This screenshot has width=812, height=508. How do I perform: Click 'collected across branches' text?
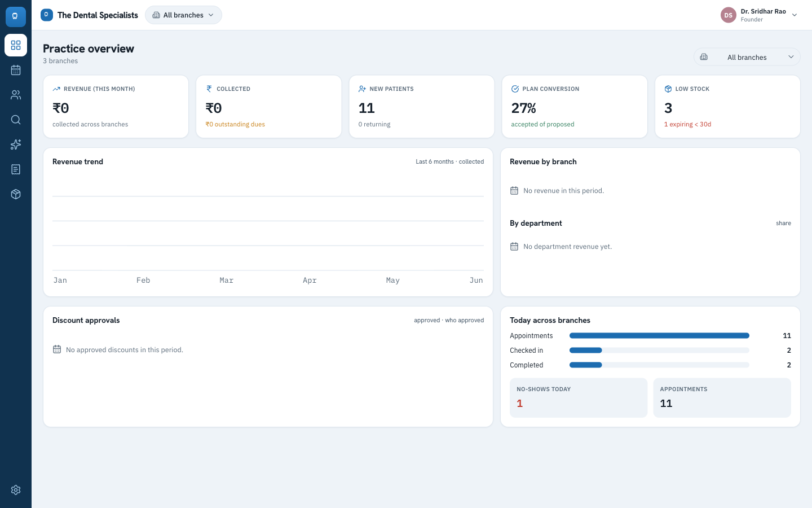click(x=90, y=124)
